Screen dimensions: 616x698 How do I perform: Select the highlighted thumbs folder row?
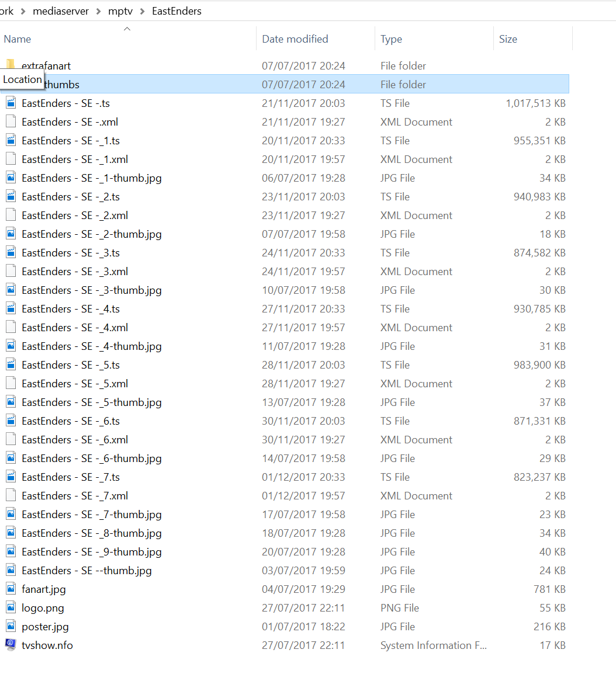285,84
